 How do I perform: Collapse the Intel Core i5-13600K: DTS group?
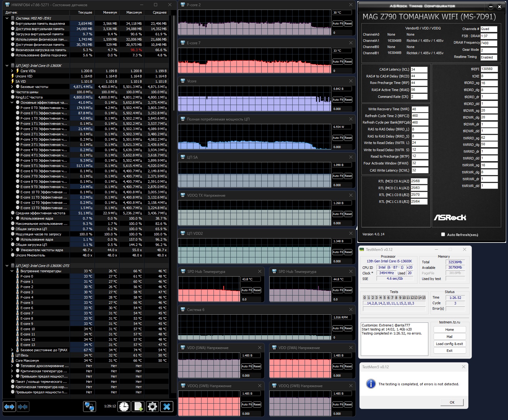pos(7,266)
